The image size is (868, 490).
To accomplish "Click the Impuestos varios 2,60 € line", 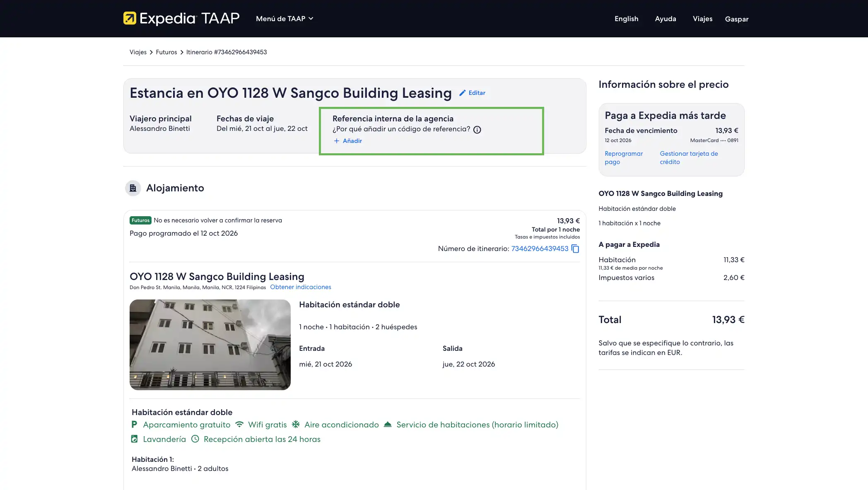I will (671, 278).
